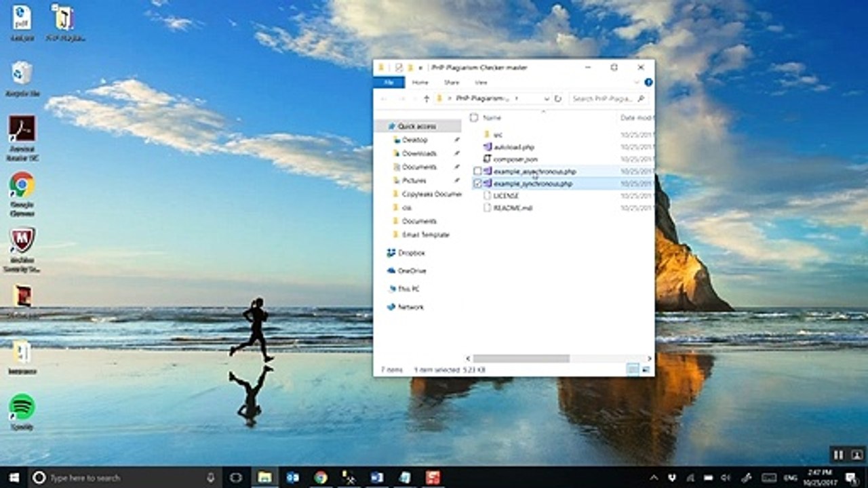
Task: Click scroll right arrow of file list
Action: (x=650, y=358)
